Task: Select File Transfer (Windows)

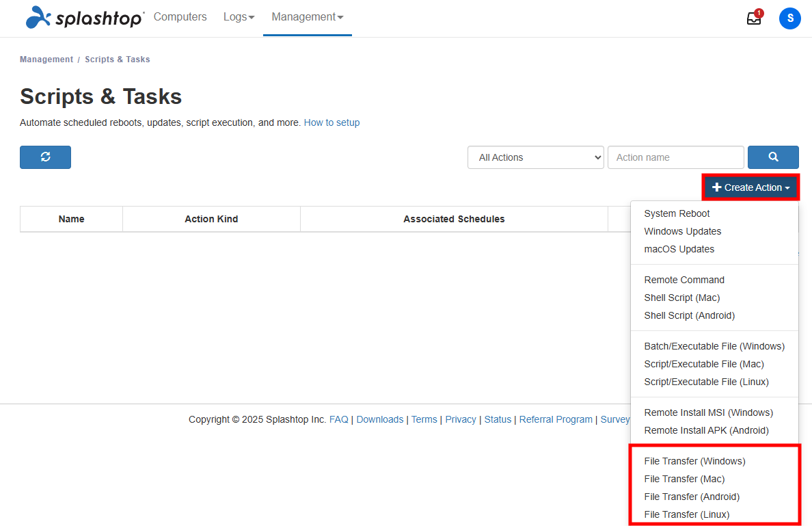Action: point(694,461)
